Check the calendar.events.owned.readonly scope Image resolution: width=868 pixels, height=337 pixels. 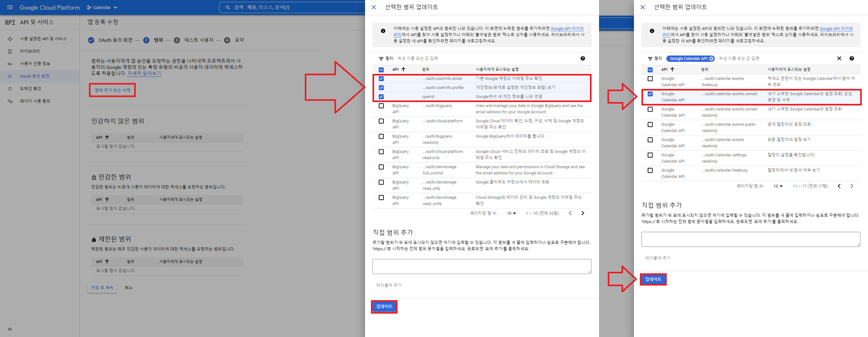(650, 109)
